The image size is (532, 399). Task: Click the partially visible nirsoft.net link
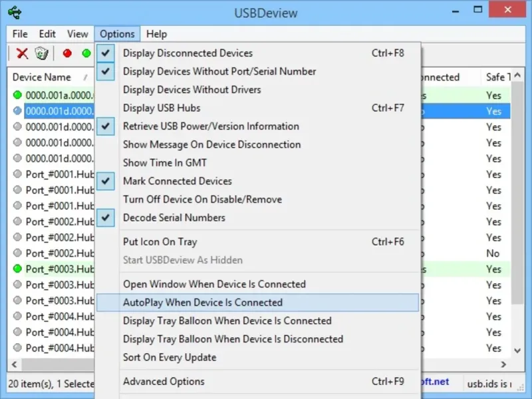435,382
